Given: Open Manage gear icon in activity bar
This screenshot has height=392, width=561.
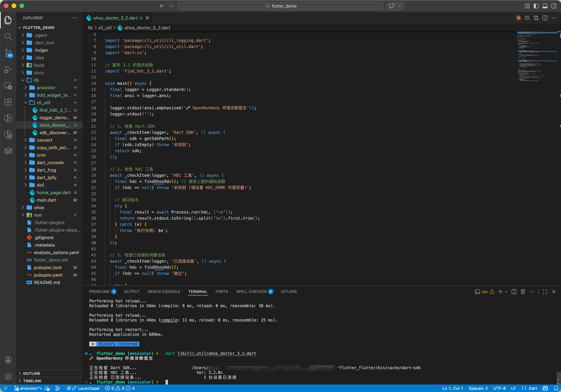Looking at the screenshot, I should pos(8,376).
